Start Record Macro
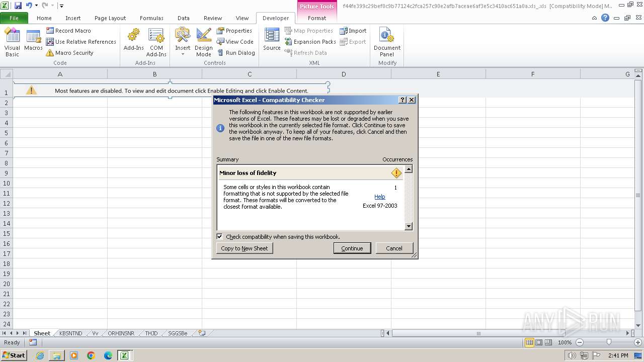 (68, 31)
